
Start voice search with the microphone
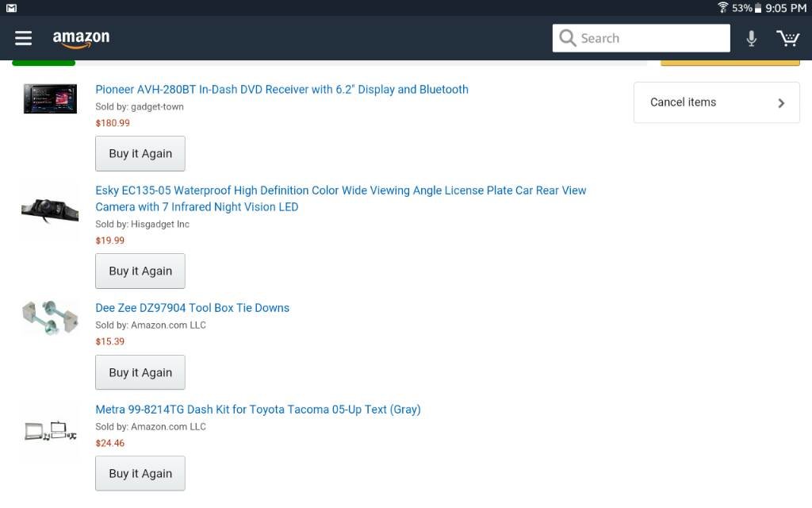752,38
